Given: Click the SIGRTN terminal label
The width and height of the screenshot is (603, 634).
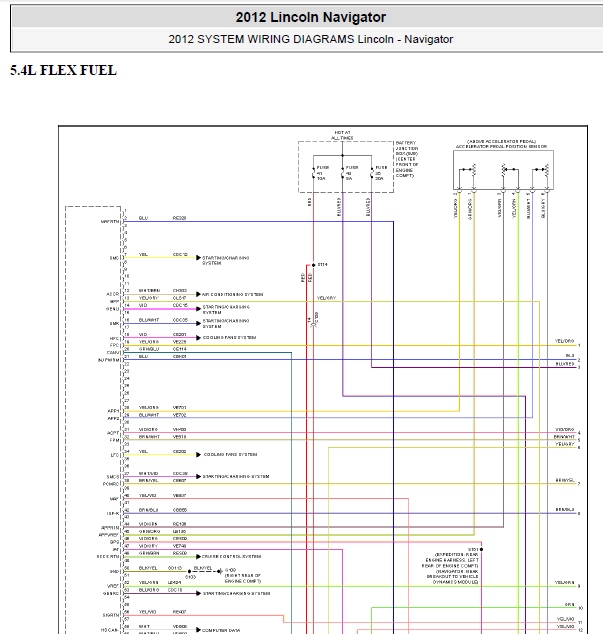Looking at the screenshot, I should tap(111, 615).
